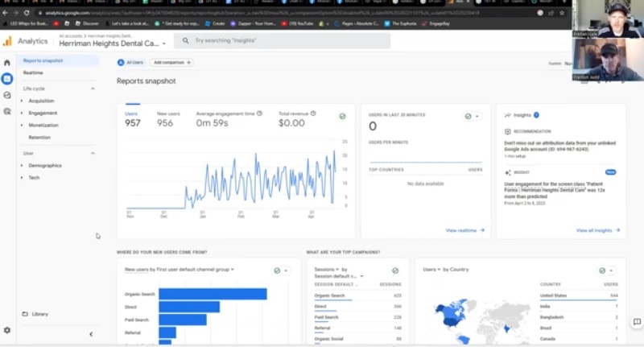
Task: Click info icon next to Total revenue
Action: pos(313,114)
